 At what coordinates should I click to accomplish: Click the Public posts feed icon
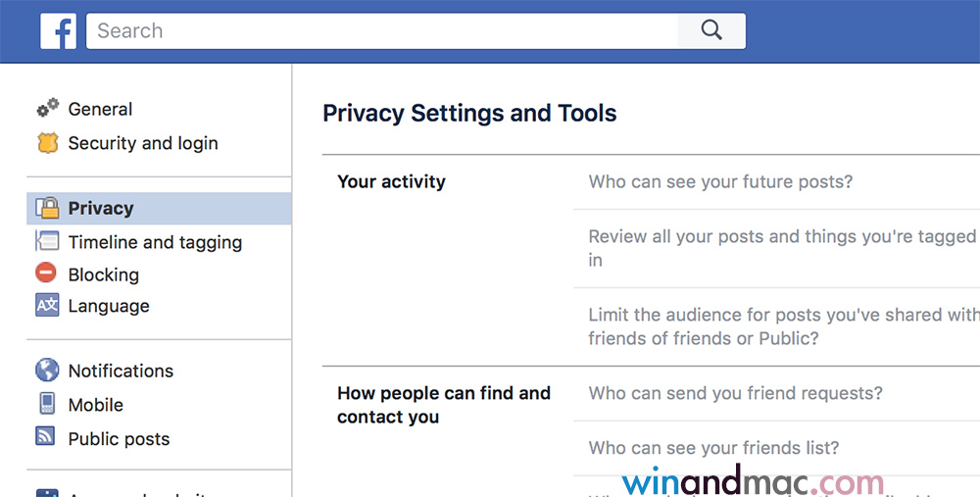(47, 438)
